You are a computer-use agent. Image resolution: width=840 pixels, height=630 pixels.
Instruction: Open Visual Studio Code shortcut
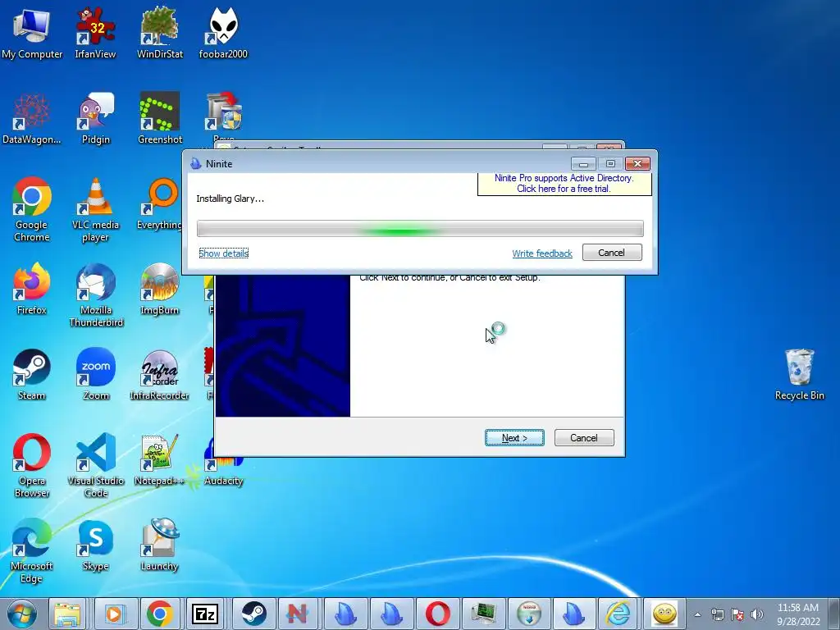[x=96, y=465]
